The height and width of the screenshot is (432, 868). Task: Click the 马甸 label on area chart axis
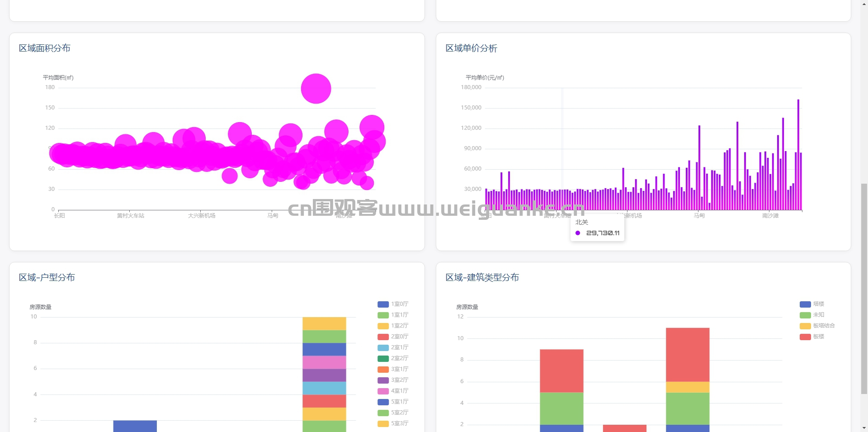pyautogui.click(x=273, y=216)
